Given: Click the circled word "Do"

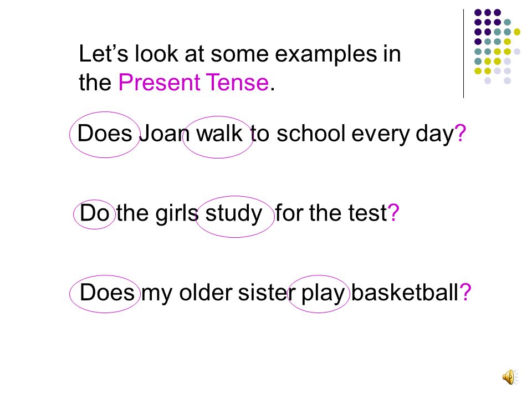Looking at the screenshot, I should click(x=95, y=213).
